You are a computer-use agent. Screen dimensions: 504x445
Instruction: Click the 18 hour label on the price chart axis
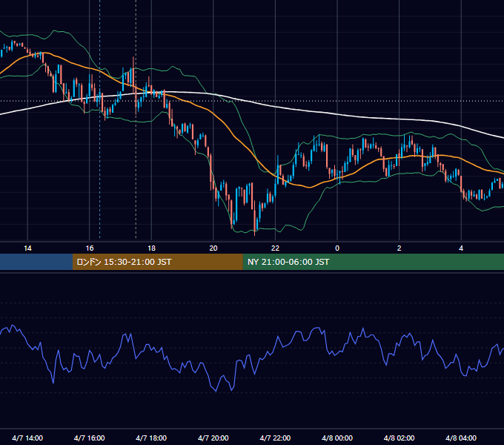[x=151, y=248]
